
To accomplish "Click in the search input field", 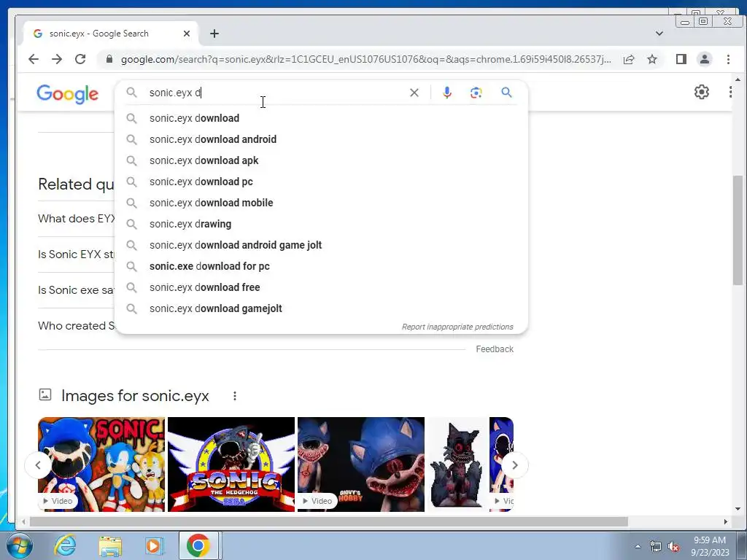I will coord(276,93).
